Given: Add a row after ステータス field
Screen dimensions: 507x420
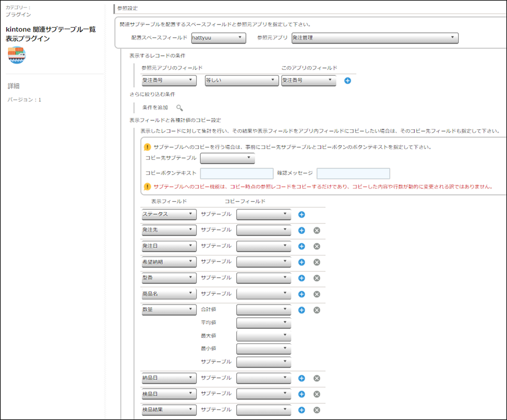Looking at the screenshot, I should point(302,214).
